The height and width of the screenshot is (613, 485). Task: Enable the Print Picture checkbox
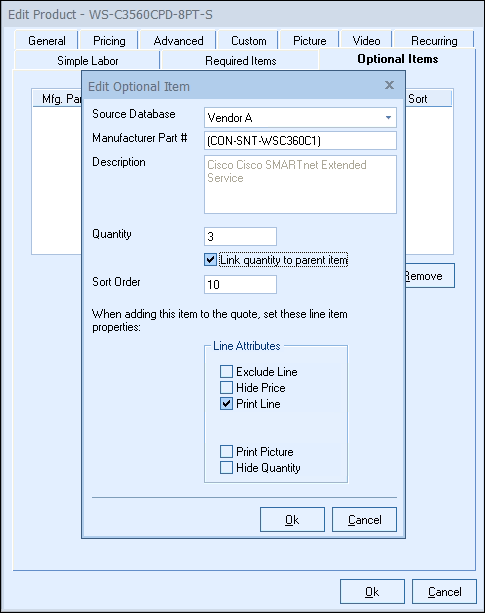tap(226, 452)
